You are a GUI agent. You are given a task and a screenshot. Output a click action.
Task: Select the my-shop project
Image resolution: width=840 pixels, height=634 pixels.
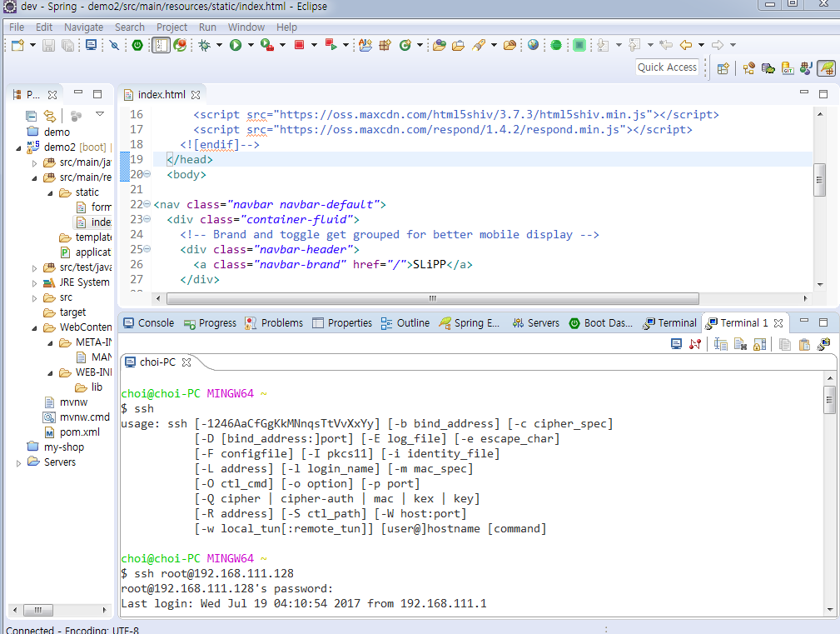63,447
